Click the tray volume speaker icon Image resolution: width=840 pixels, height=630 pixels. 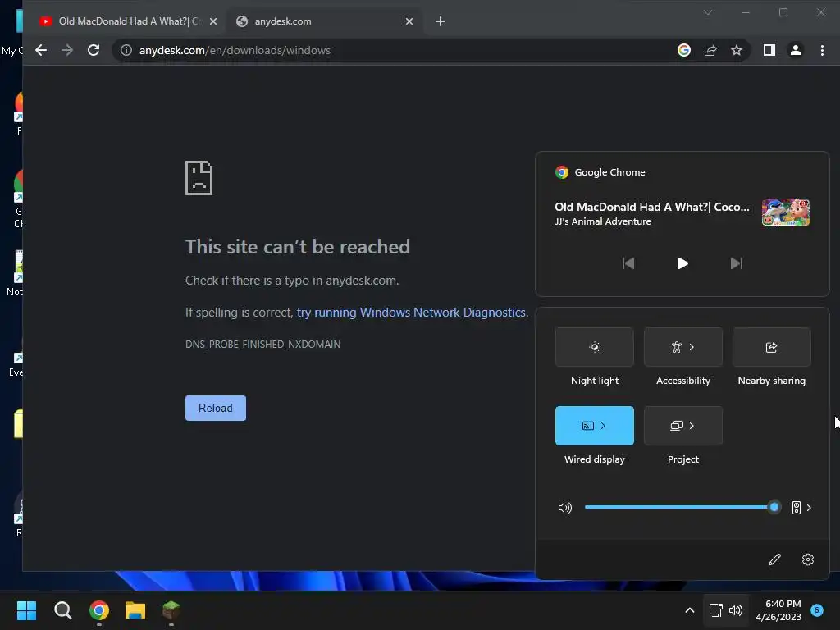click(x=736, y=610)
